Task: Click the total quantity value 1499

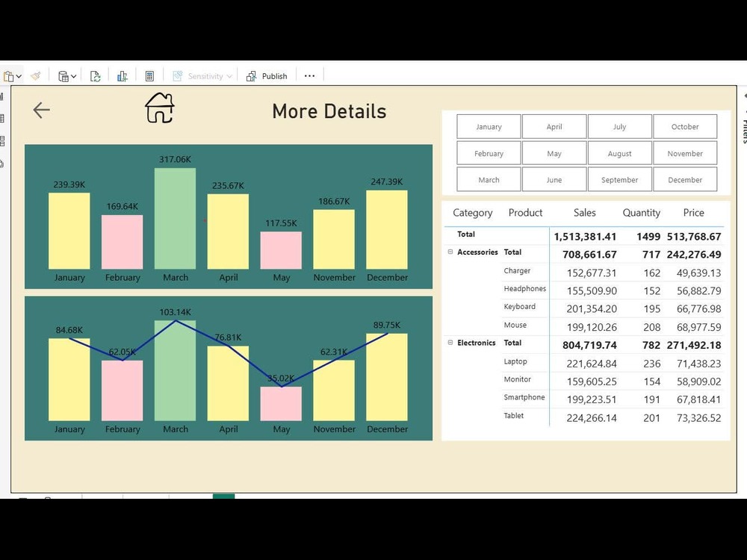Action: 648,237
